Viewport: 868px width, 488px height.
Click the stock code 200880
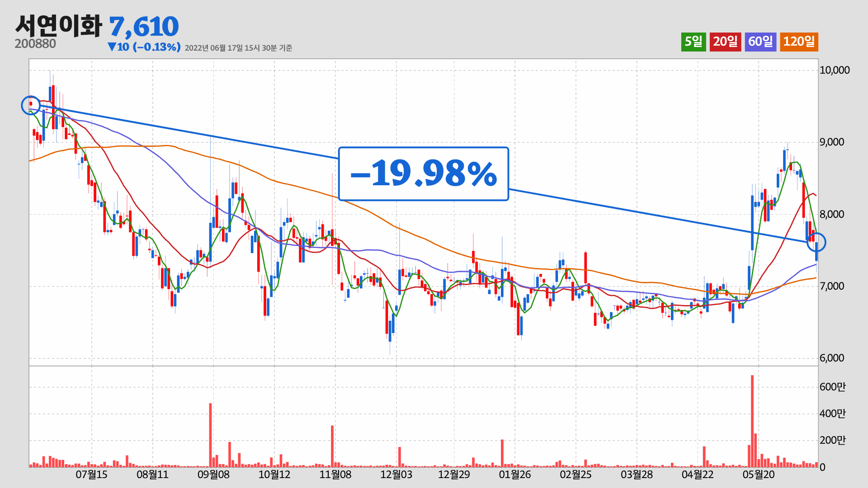coord(35,44)
